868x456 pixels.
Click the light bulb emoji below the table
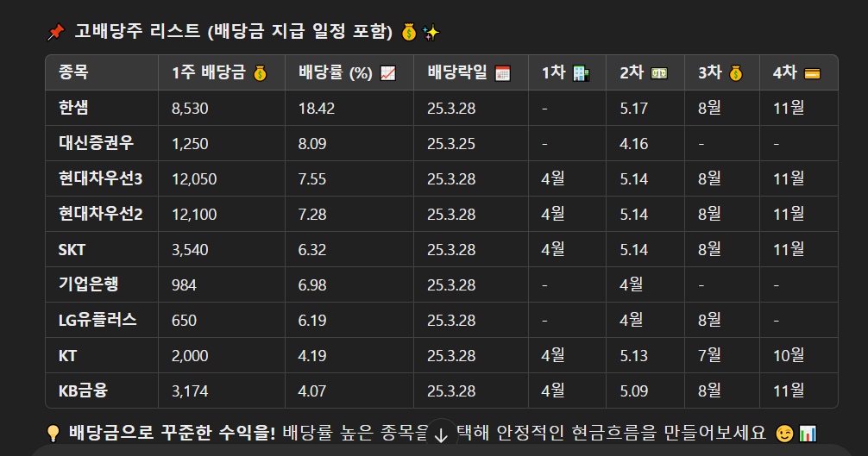[53, 434]
